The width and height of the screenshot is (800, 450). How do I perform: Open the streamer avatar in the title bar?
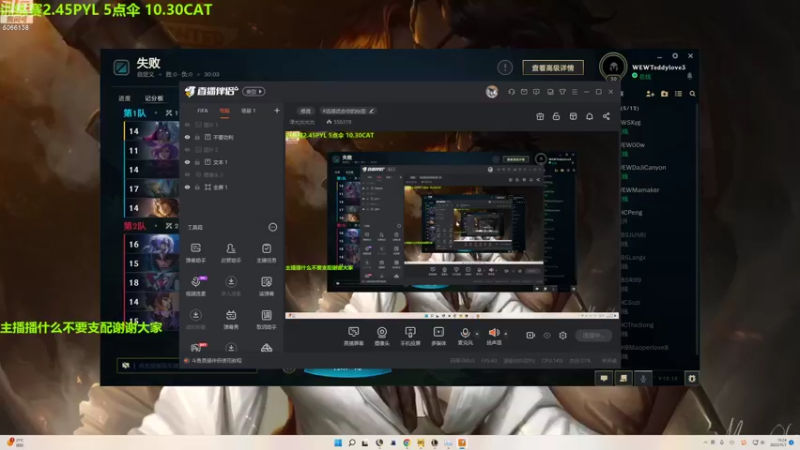pyautogui.click(x=491, y=92)
